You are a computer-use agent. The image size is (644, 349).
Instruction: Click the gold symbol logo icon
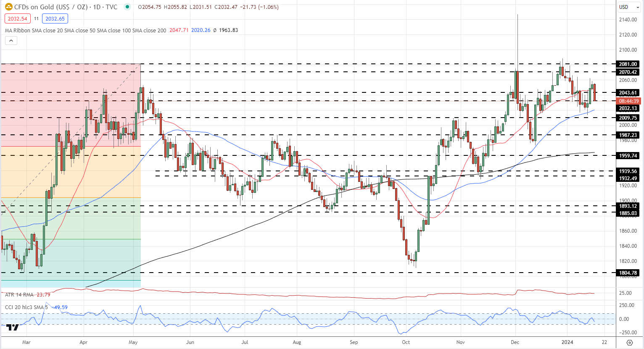[x=8, y=7]
